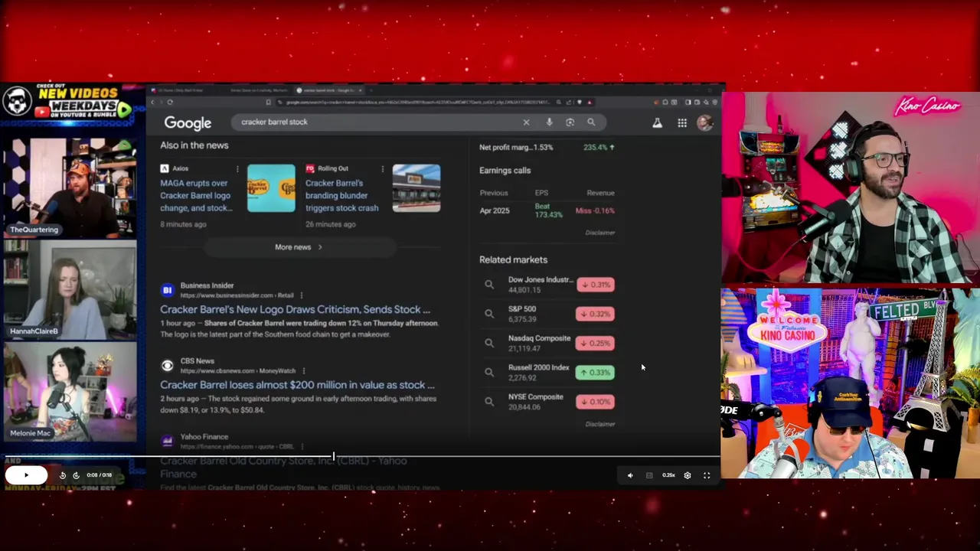This screenshot has height=551, width=980.
Task: Switch to the second browser tab
Action: 259,90
